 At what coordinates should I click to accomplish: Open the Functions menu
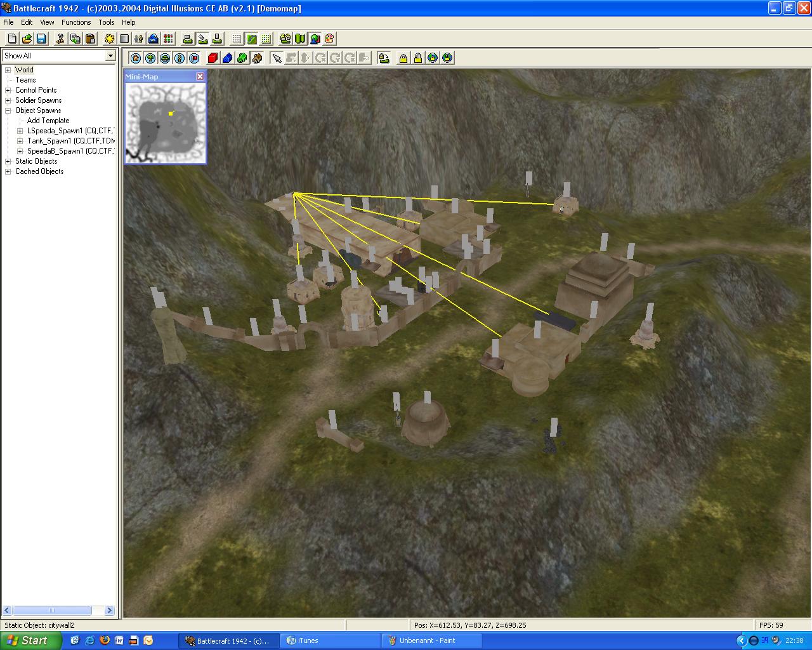[x=76, y=22]
